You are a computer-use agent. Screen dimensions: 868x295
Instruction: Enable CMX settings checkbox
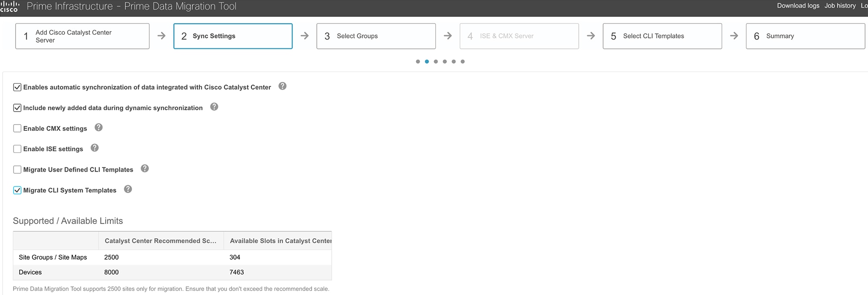coord(17,128)
